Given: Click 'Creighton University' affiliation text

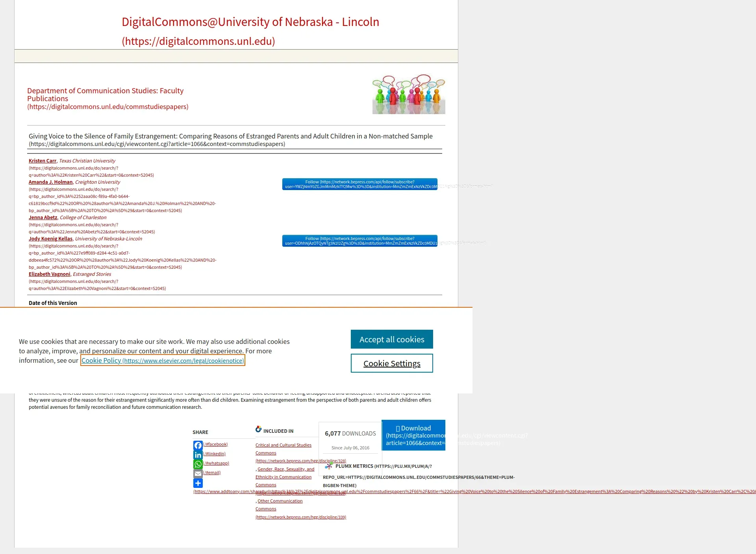Looking at the screenshot, I should coord(98,182).
